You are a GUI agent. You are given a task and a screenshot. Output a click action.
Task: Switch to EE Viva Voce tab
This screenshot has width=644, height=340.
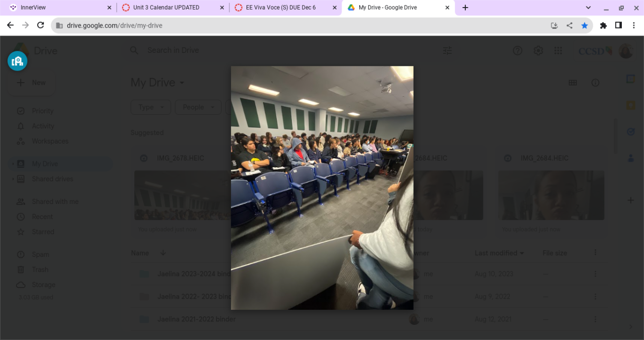(x=285, y=8)
